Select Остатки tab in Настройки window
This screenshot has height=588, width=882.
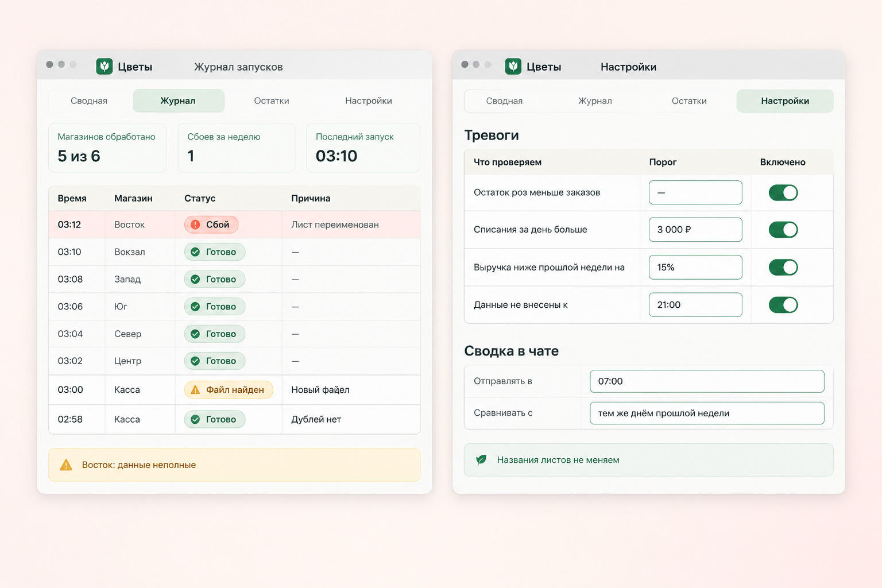click(x=689, y=101)
